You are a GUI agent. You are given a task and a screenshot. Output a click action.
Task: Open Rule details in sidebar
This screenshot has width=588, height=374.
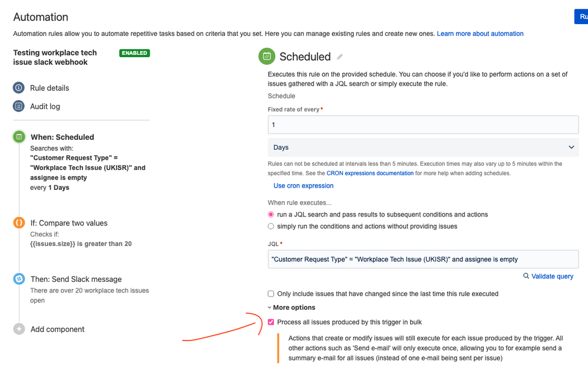pos(49,88)
